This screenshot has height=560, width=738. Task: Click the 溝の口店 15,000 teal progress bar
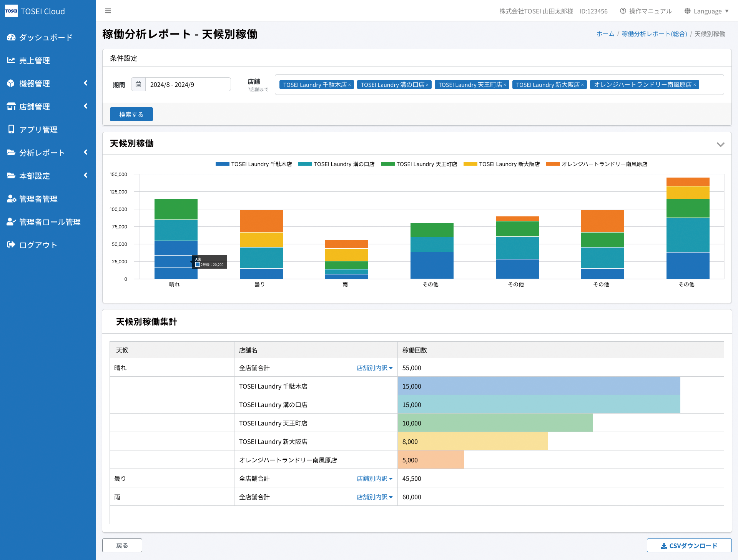[539, 404]
